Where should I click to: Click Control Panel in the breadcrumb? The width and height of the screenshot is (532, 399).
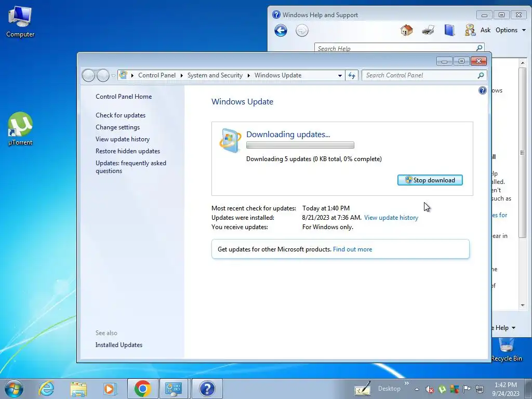[157, 75]
